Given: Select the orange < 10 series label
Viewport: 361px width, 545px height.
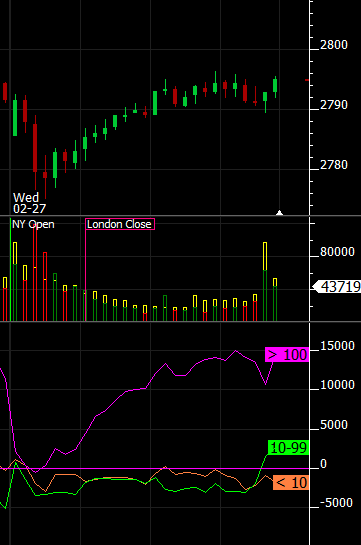Looking at the screenshot, I should pos(291,483).
